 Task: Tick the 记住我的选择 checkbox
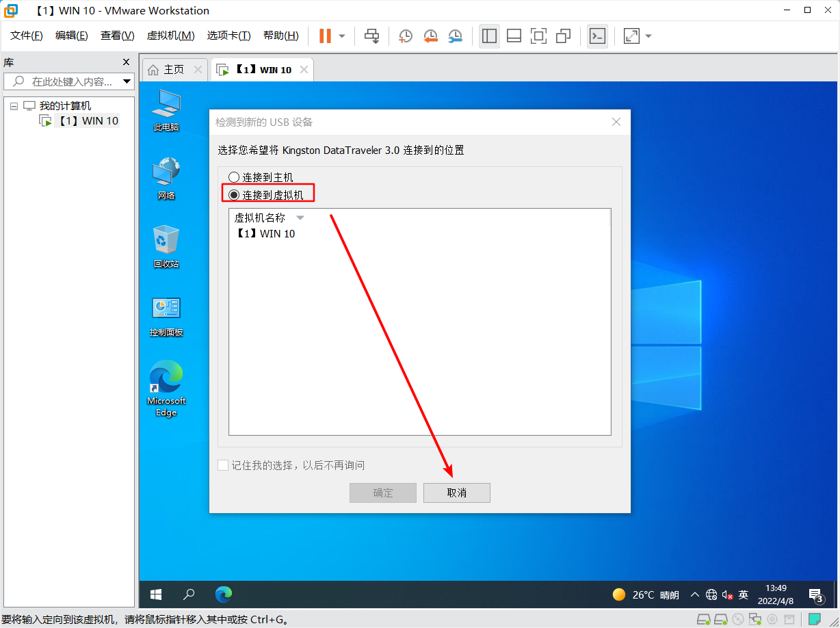(223, 465)
